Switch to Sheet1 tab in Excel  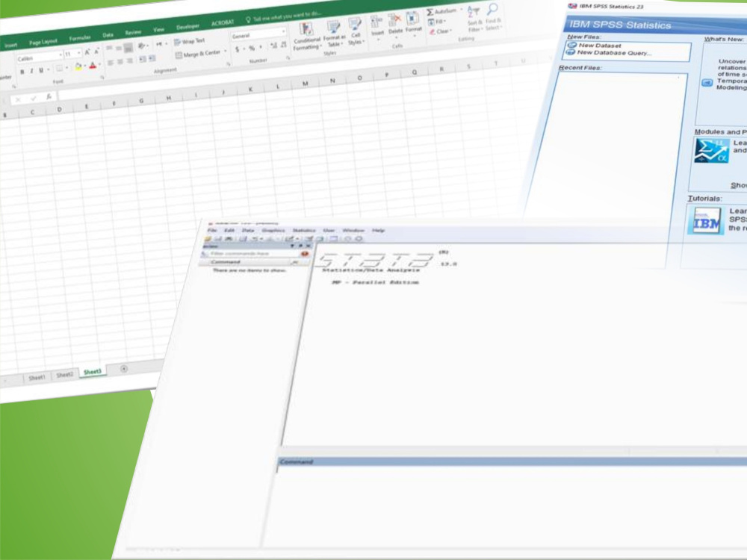[37, 377]
